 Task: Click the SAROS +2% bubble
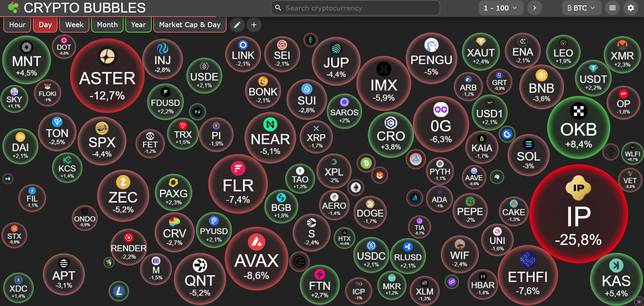click(344, 111)
